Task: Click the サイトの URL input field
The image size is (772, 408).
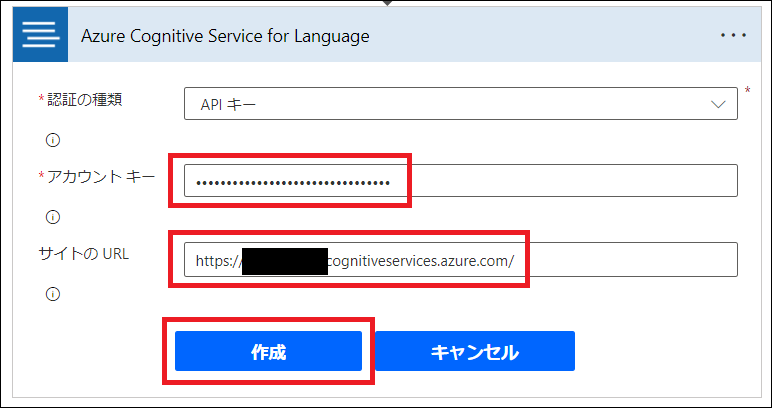Action: (461, 259)
